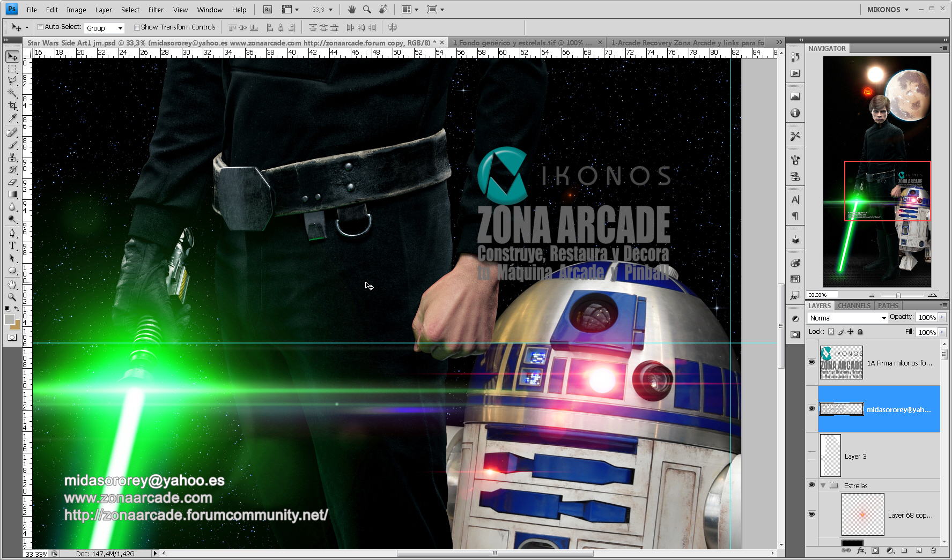
Task: Click the Rotate View tool icon
Action: (x=383, y=10)
